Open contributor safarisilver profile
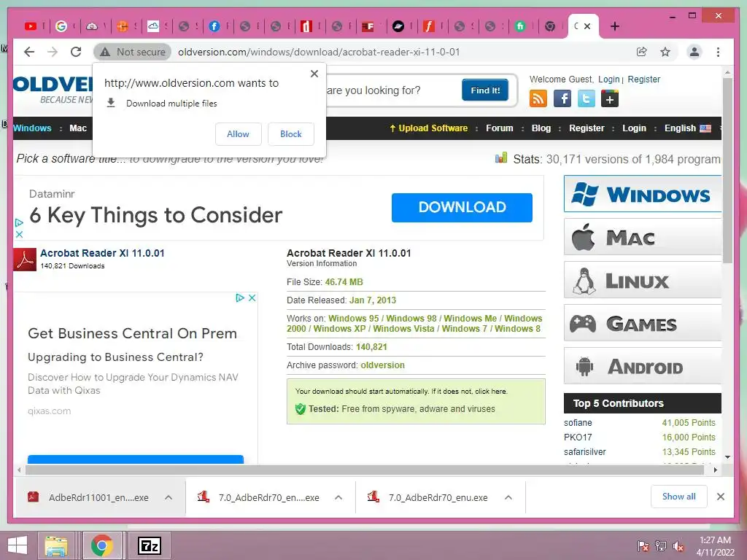Image resolution: width=747 pixels, height=560 pixels. pos(584,452)
